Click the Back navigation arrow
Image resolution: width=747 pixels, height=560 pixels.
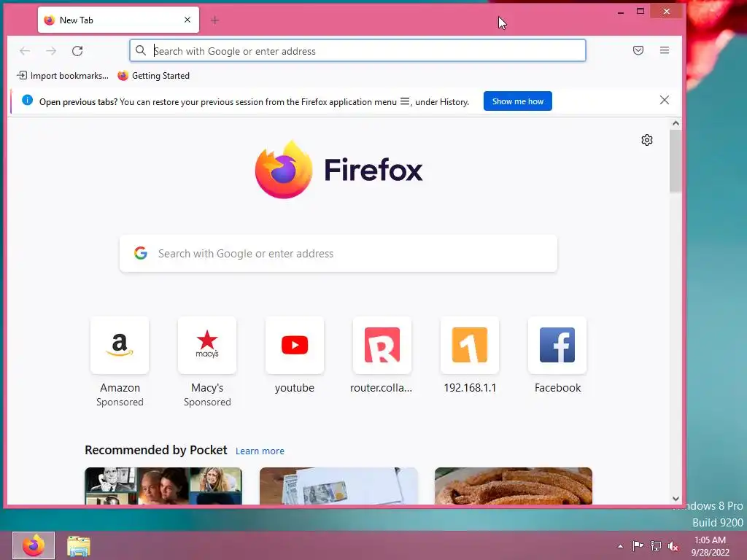[x=25, y=51]
